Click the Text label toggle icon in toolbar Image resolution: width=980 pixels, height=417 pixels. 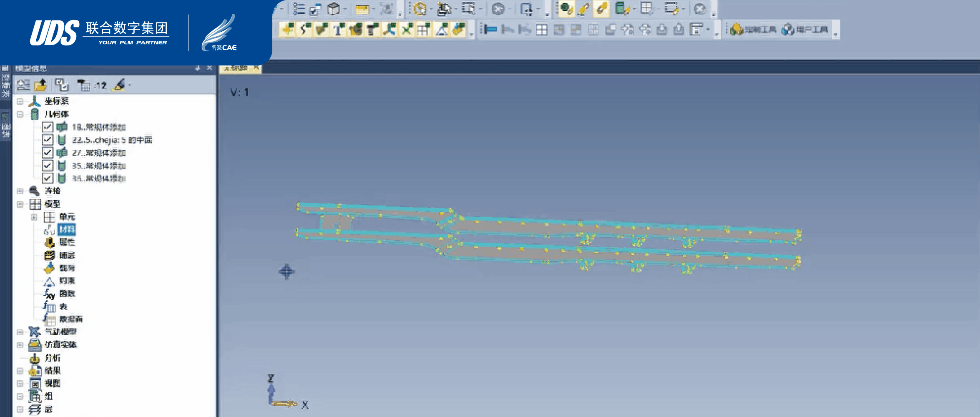tap(338, 30)
